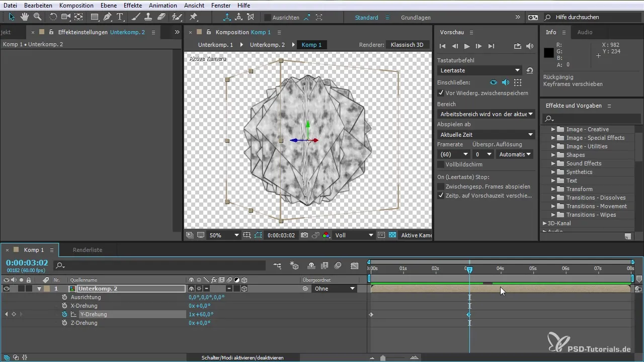Select the Puppet Pin tool
Screen dimensions: 644x362
(x=193, y=17)
